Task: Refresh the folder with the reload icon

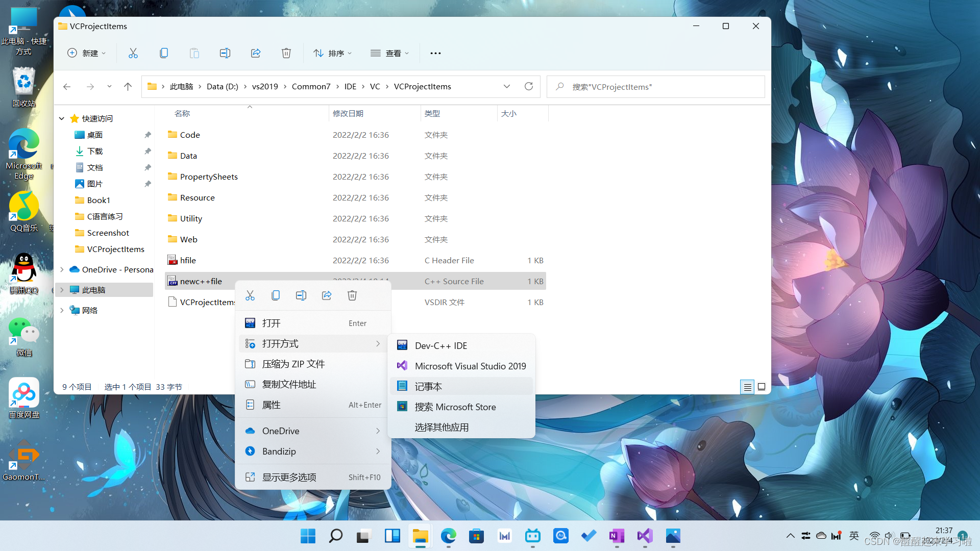Action: [x=529, y=86]
